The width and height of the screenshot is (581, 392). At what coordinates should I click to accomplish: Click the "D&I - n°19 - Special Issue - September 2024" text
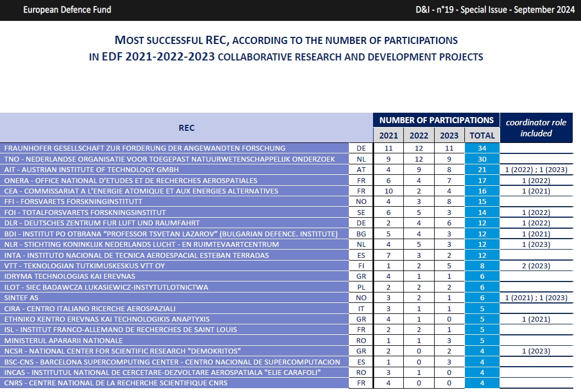(495, 10)
